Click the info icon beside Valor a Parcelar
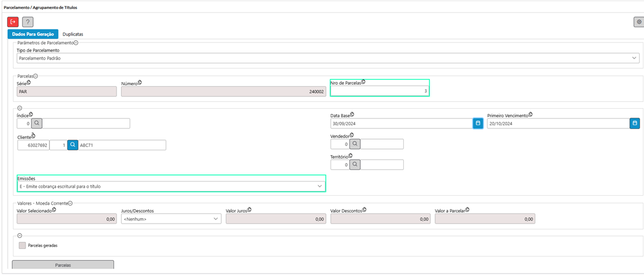644x275 pixels. [x=467, y=209]
